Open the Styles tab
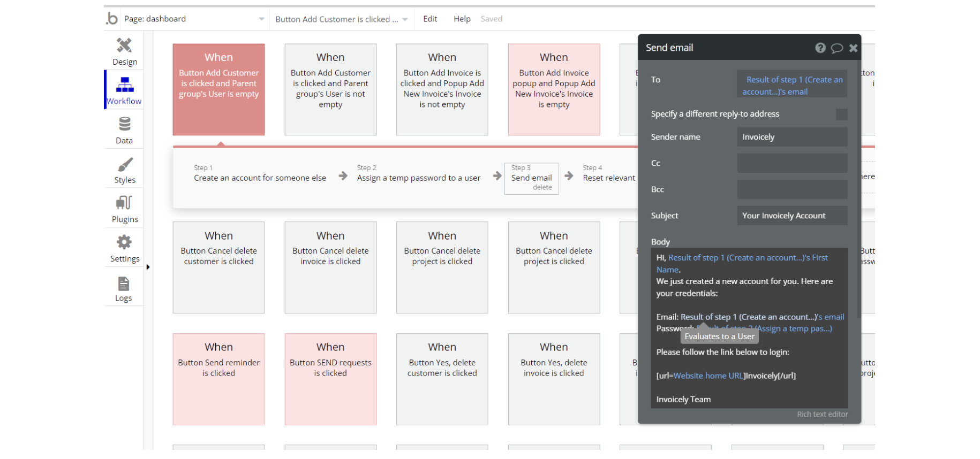This screenshot has height=459, width=980. 124,170
